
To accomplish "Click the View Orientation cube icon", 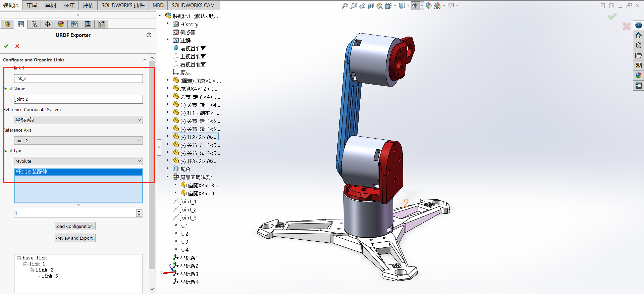I will click(x=388, y=6).
